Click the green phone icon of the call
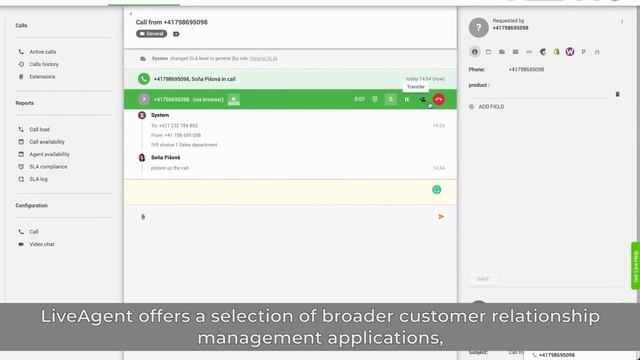The image size is (640, 360). (x=144, y=79)
